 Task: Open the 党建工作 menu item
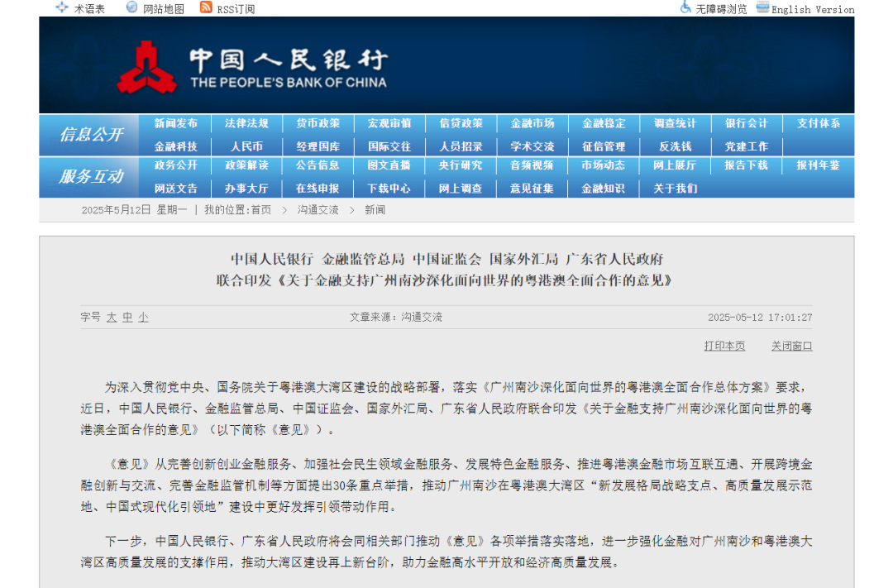(x=747, y=147)
